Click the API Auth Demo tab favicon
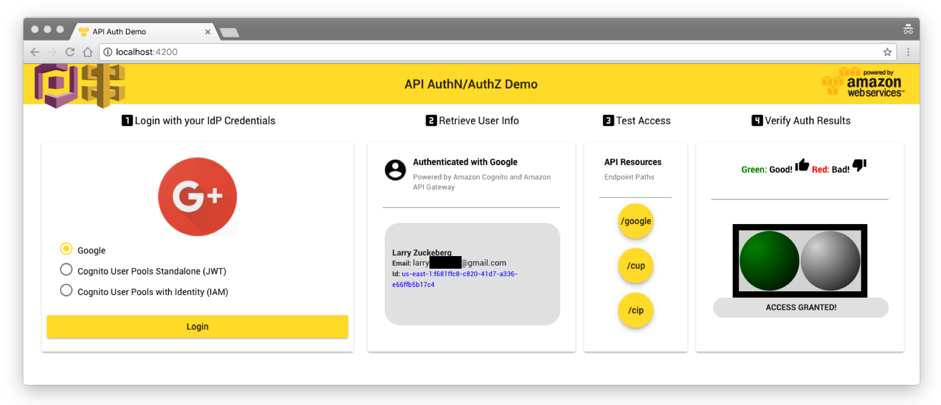 pyautogui.click(x=84, y=31)
